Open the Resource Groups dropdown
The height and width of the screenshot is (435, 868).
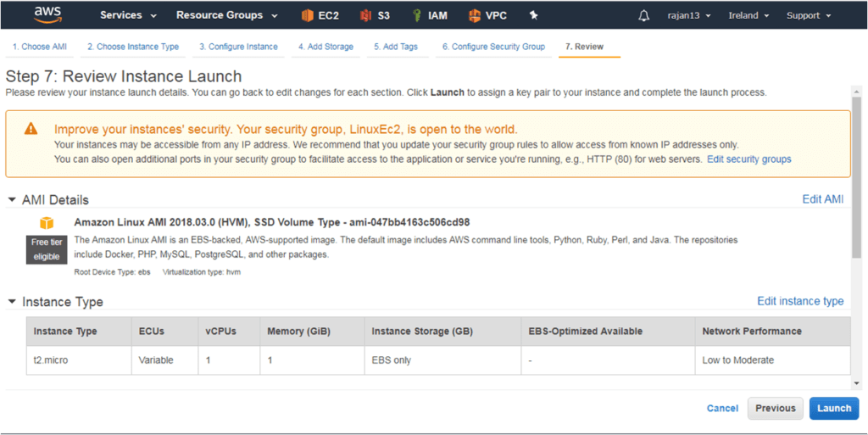tap(227, 15)
